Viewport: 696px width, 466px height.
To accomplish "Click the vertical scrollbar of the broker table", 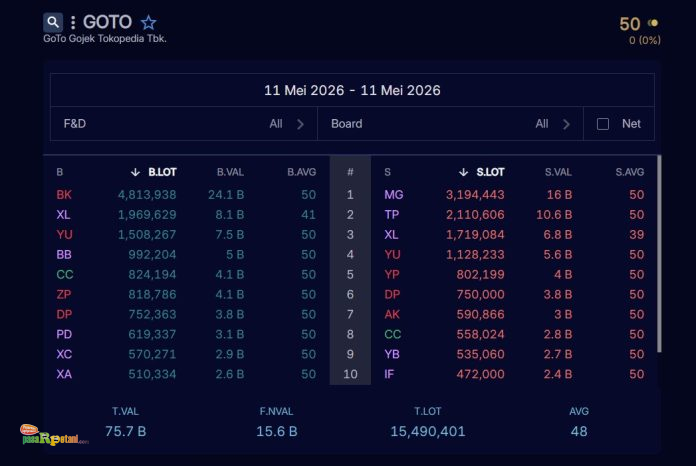I will (x=659, y=254).
